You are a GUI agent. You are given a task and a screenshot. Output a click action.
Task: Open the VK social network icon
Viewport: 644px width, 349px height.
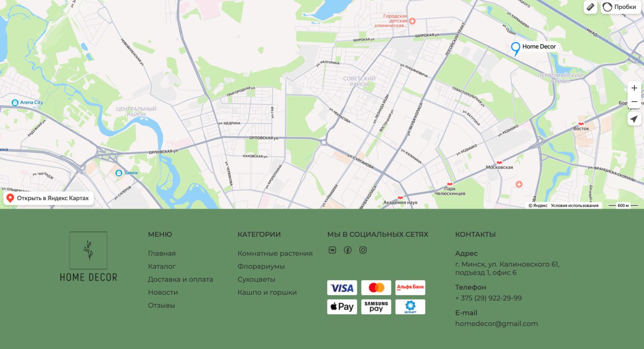click(x=332, y=250)
